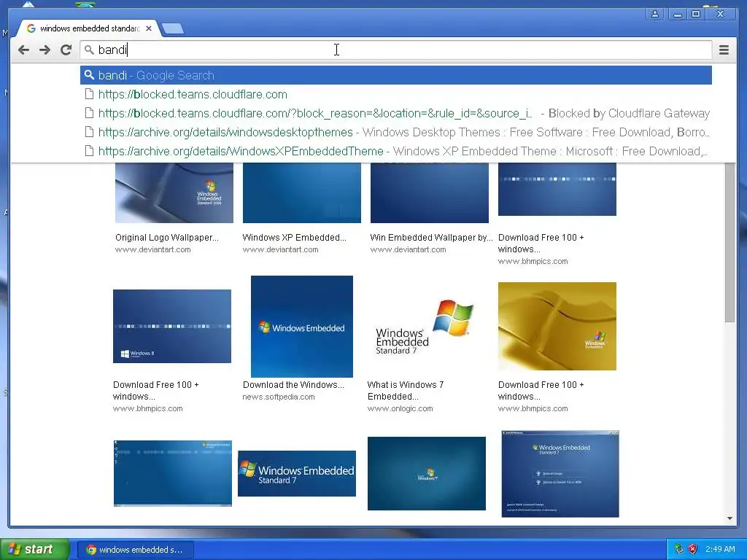Click the www.onlogic.com source text
Viewport: 747px width, 560px height.
[400, 408]
